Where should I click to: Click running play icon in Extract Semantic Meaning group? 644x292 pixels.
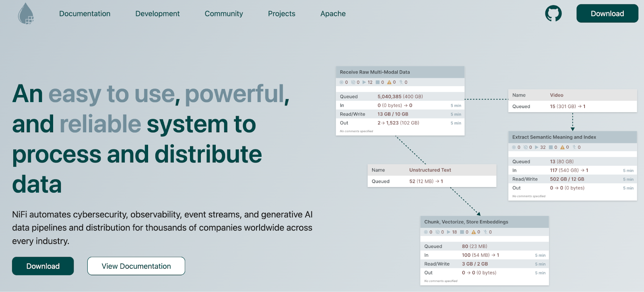537,147
